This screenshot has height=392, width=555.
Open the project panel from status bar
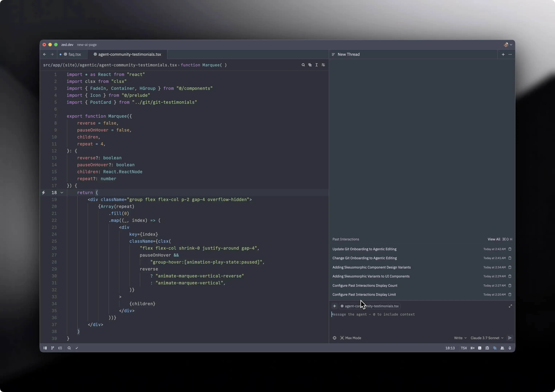(45, 348)
